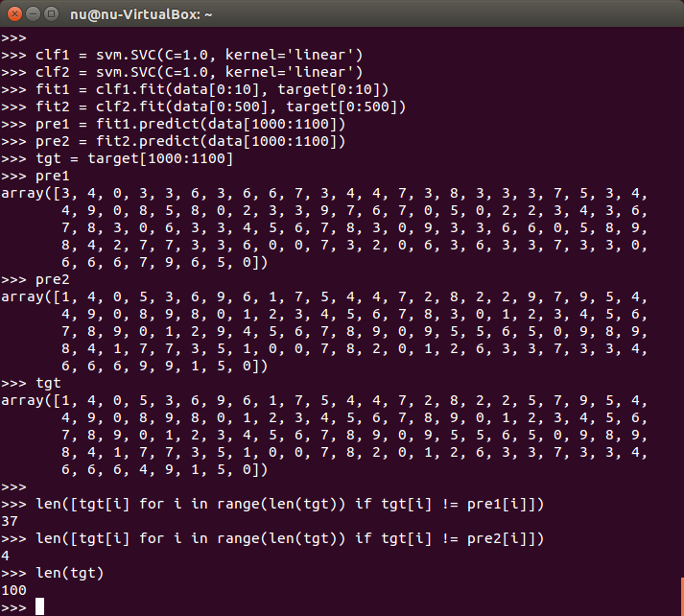Click the pre2[i] comparison command line
Image resolution: width=684 pixels, height=616 pixels.
pos(290,538)
